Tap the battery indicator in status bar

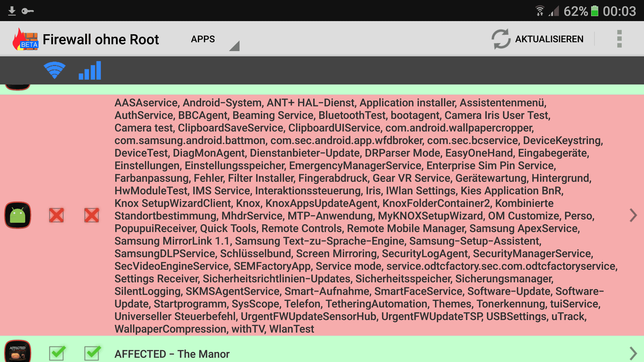point(594,11)
